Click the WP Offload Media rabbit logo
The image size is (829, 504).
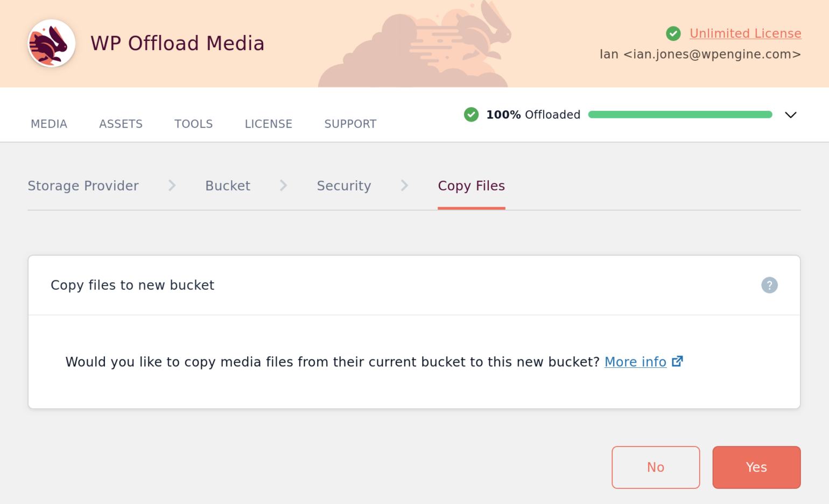coord(52,44)
